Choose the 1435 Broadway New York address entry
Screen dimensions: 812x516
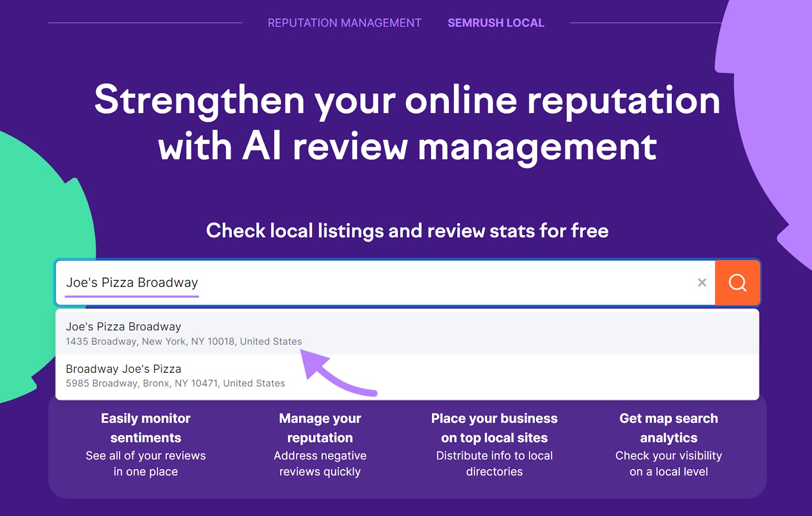click(x=184, y=341)
